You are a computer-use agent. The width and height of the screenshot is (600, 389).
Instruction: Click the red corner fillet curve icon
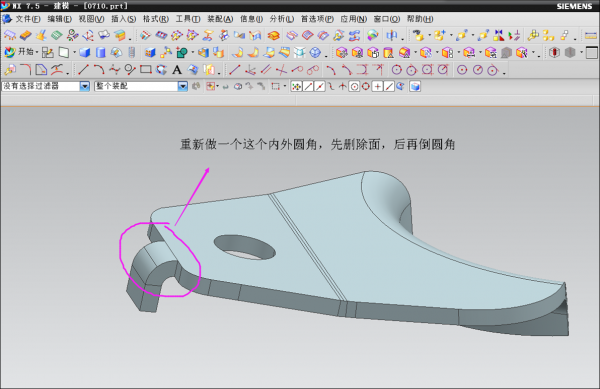tap(25, 70)
